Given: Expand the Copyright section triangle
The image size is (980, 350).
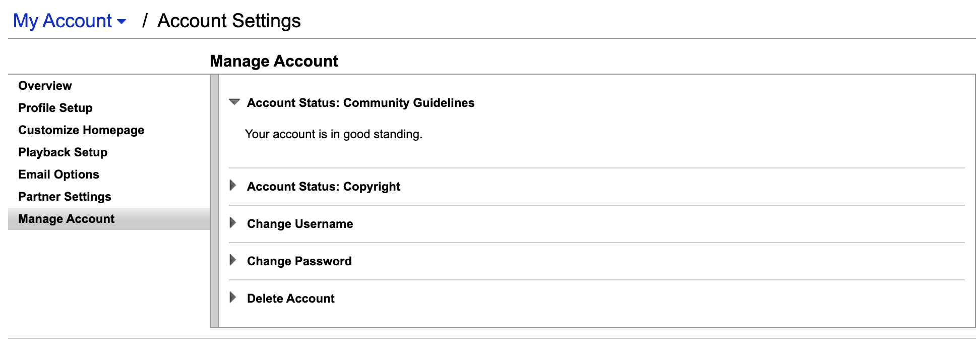Looking at the screenshot, I should [x=233, y=186].
